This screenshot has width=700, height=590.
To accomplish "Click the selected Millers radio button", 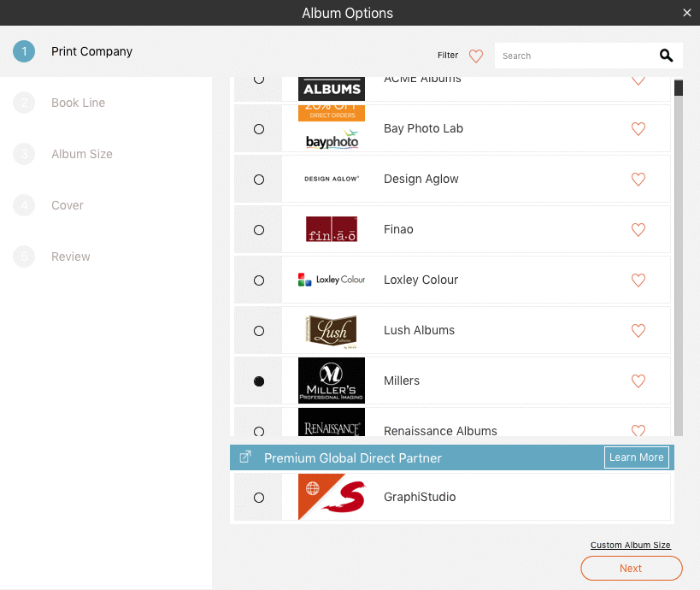I will 259,381.
